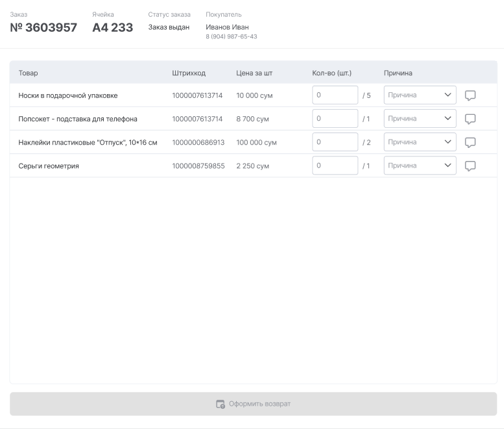Click price 100 000 сум
Viewport: 504px width, 429px height.
[x=256, y=143]
